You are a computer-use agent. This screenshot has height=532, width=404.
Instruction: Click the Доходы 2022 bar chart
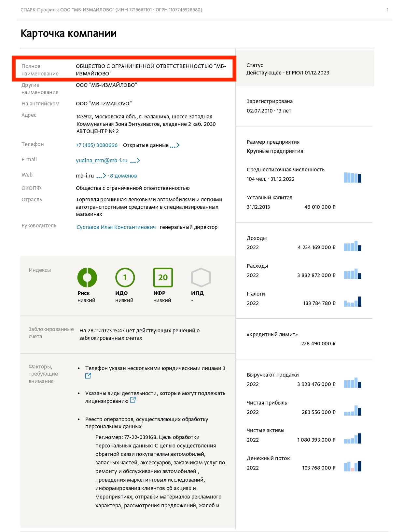[353, 246]
